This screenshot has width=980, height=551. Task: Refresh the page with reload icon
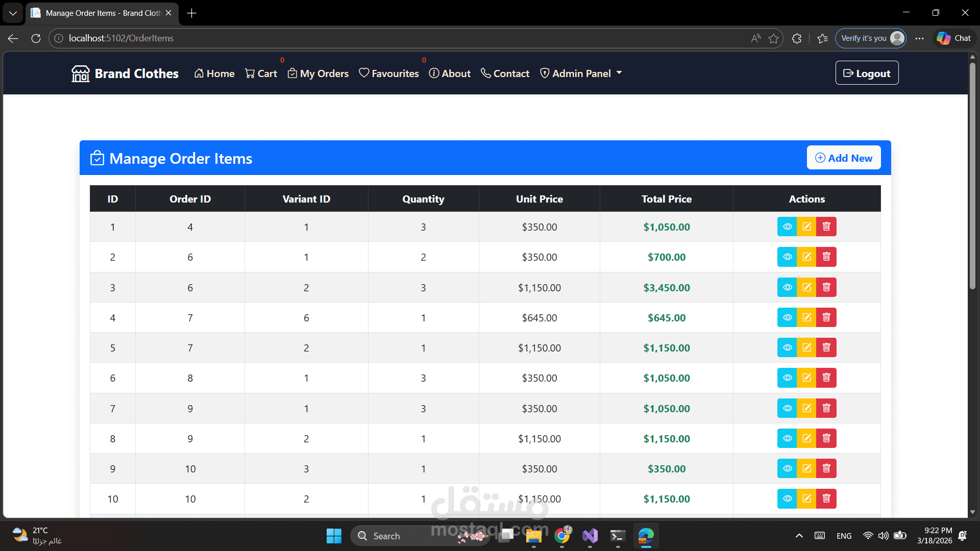point(36,38)
